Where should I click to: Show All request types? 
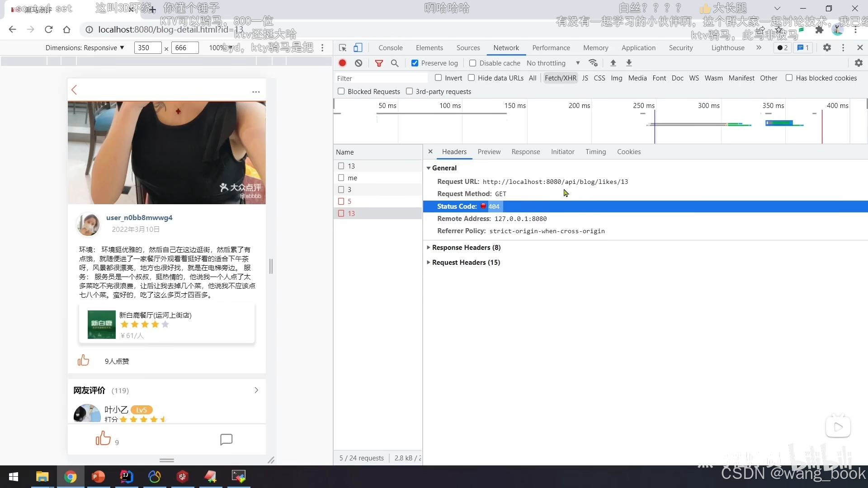[x=533, y=78]
